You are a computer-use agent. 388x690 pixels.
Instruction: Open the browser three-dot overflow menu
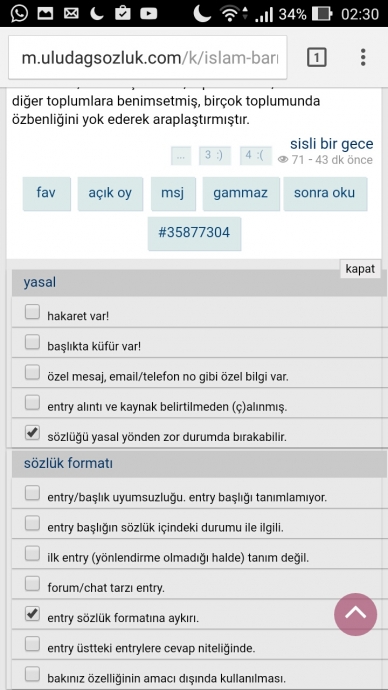[x=363, y=58]
